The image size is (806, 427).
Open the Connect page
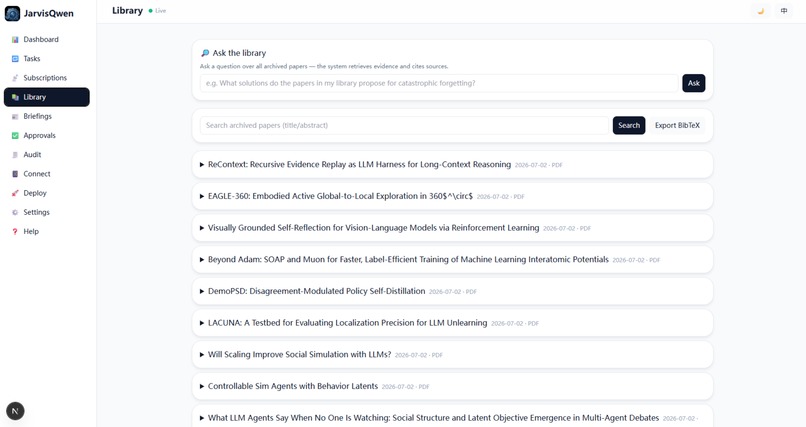[47, 174]
